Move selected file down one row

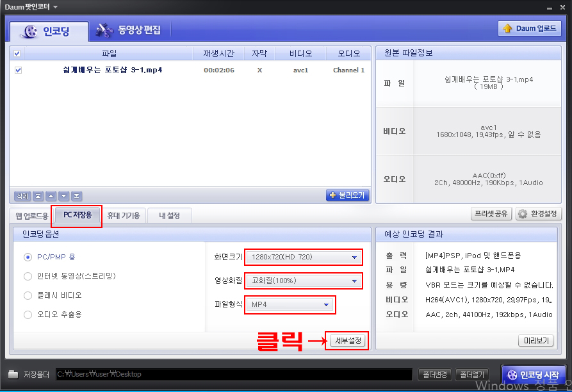[x=64, y=196]
